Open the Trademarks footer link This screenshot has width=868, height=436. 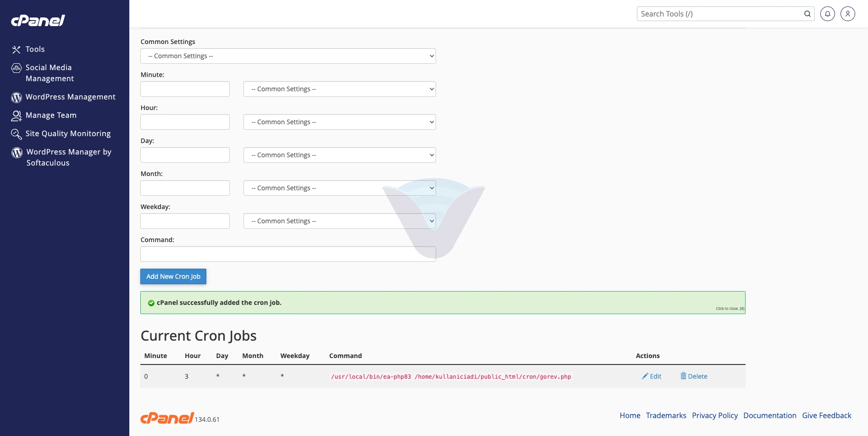click(x=666, y=415)
